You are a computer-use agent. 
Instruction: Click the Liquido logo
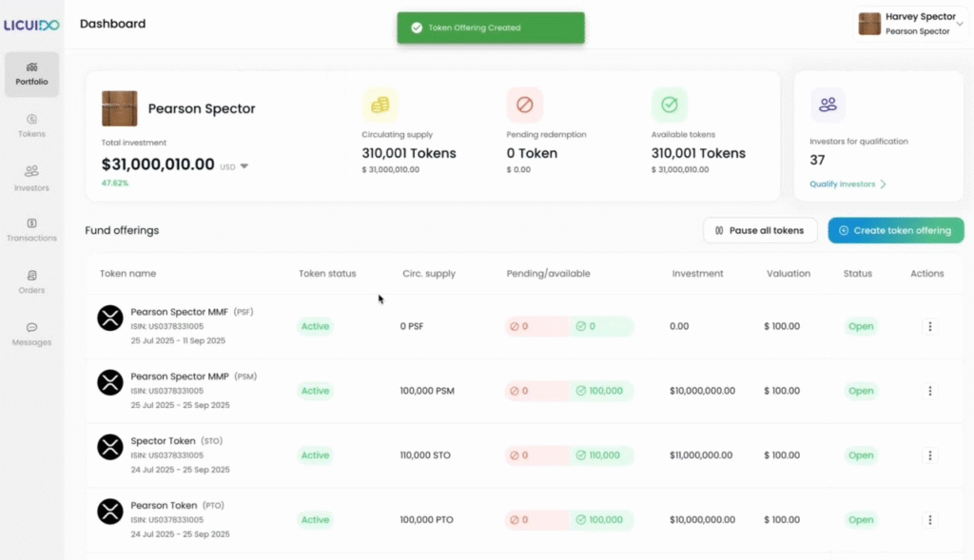31,24
